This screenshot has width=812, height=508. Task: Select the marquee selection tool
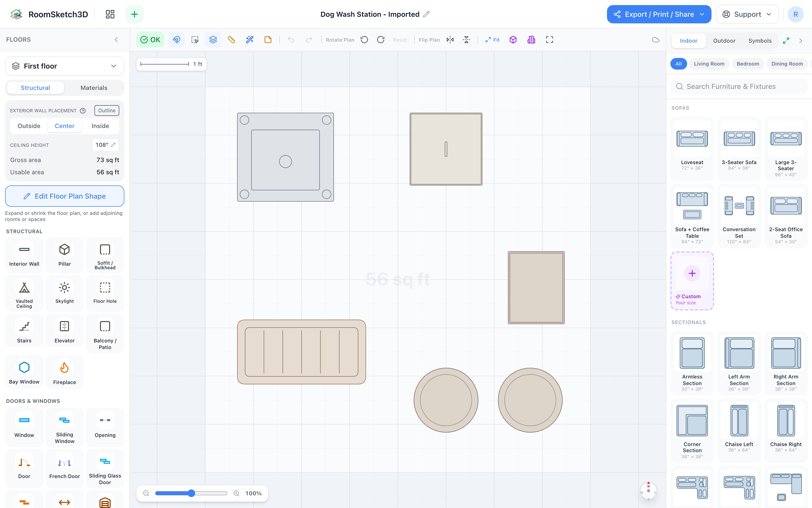click(195, 40)
